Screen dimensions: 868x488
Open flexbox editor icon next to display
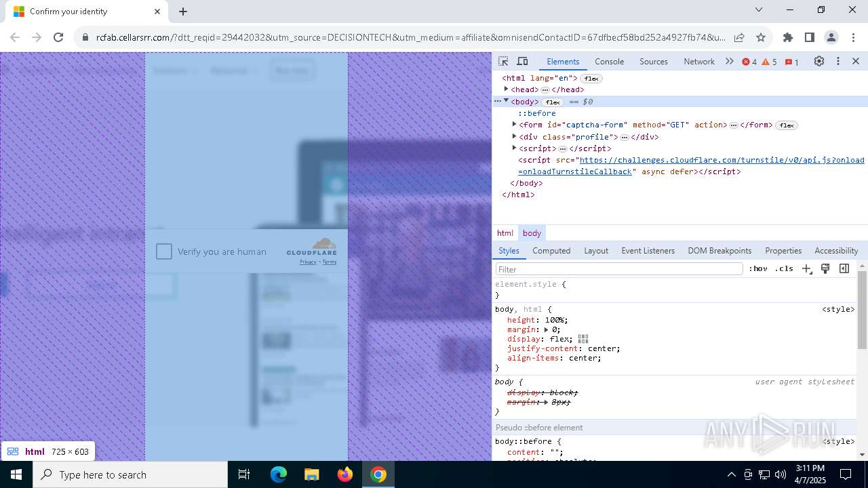(583, 339)
